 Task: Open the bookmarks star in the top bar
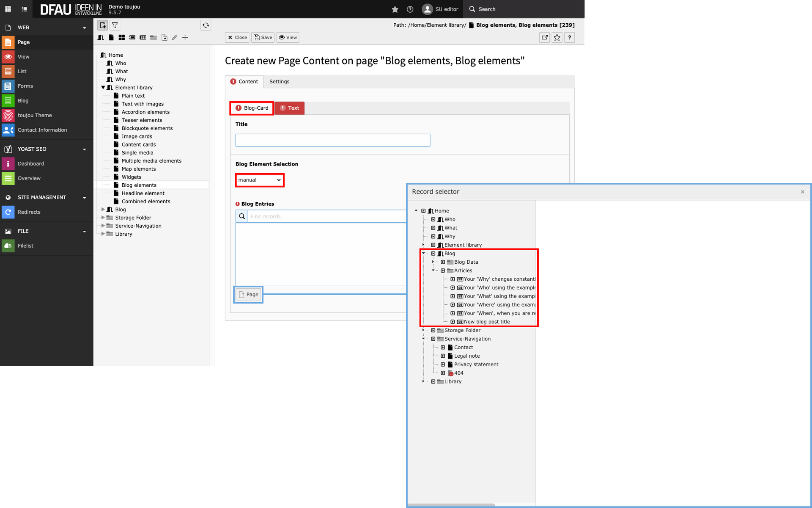395,9
